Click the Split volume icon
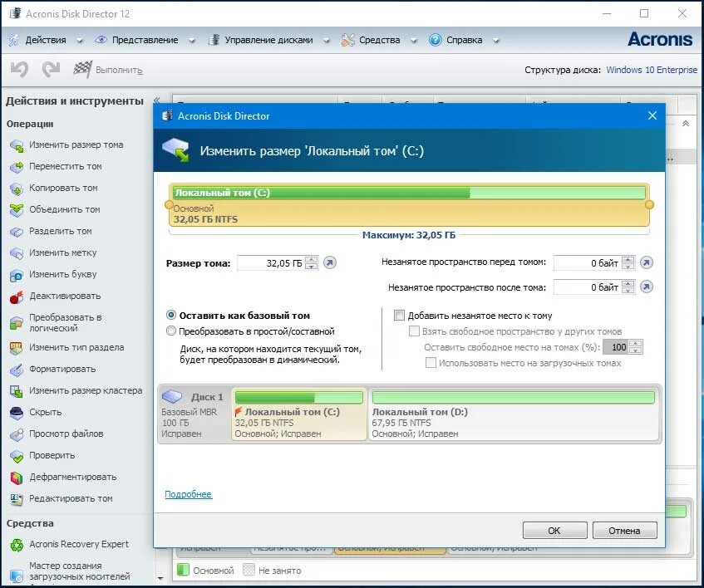The height and width of the screenshot is (588, 704). 17,232
